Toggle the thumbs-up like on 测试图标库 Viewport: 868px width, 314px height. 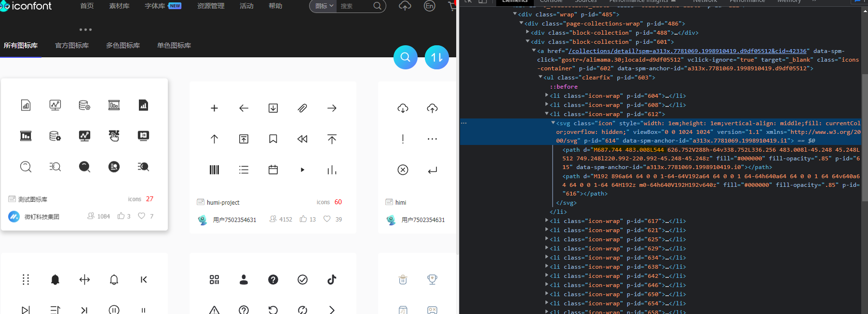click(121, 216)
